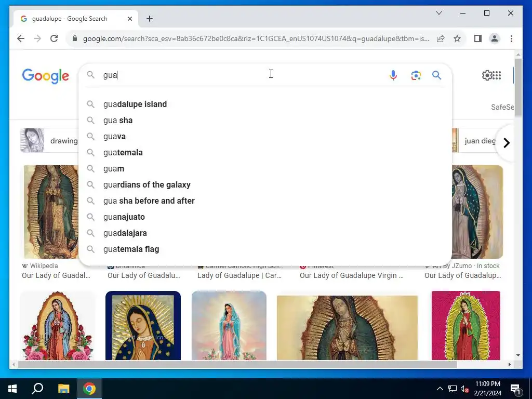Open Lady of Guadalupe Carmel Catholic link
Viewport: 532px width, 399px height.
tap(240, 275)
